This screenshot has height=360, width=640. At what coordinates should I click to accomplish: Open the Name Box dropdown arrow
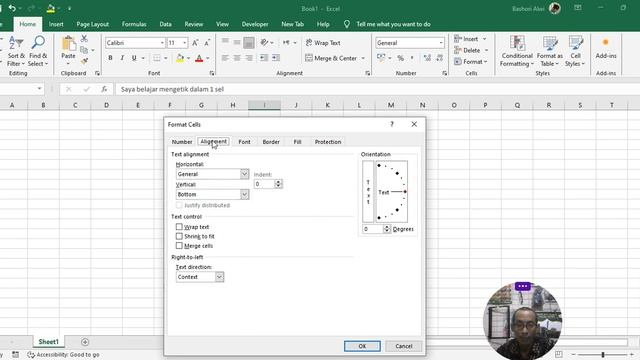pos(39,89)
